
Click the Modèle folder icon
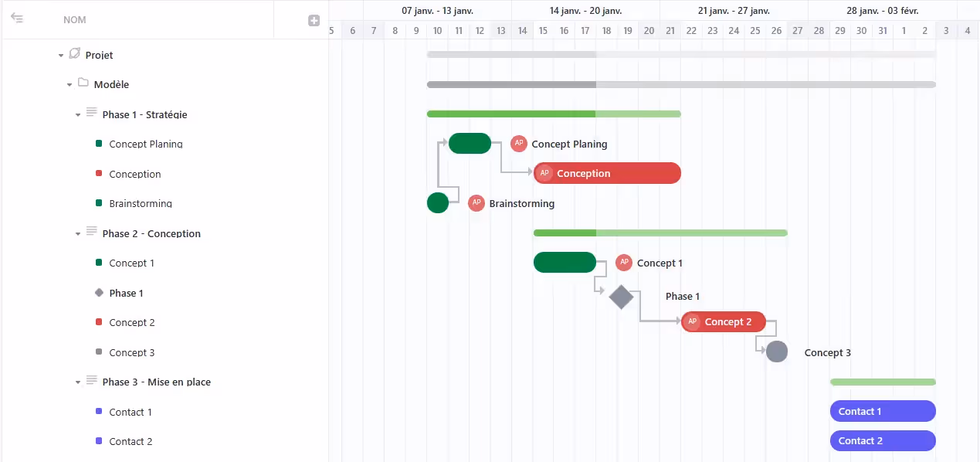click(83, 83)
